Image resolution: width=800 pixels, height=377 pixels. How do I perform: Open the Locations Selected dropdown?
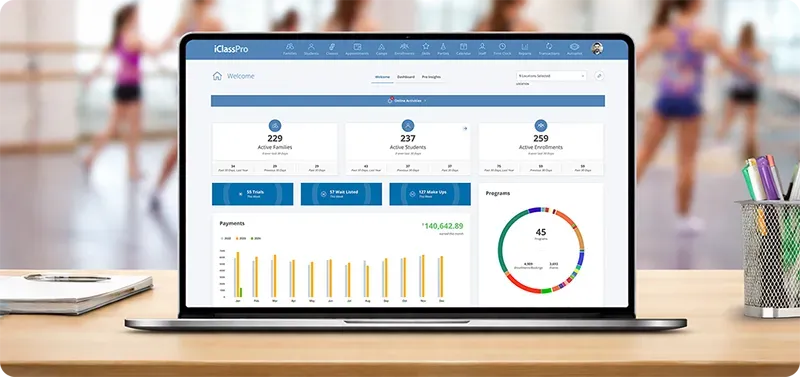551,76
